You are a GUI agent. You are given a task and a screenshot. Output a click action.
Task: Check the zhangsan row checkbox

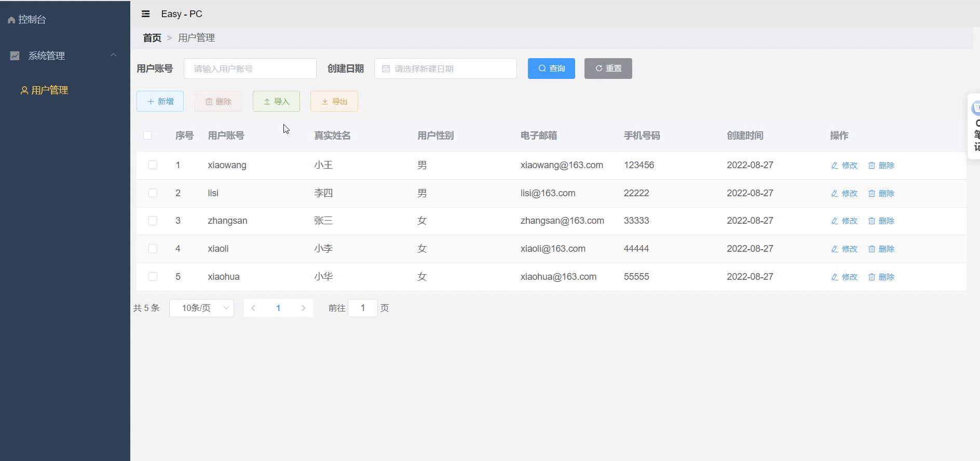pyautogui.click(x=153, y=221)
